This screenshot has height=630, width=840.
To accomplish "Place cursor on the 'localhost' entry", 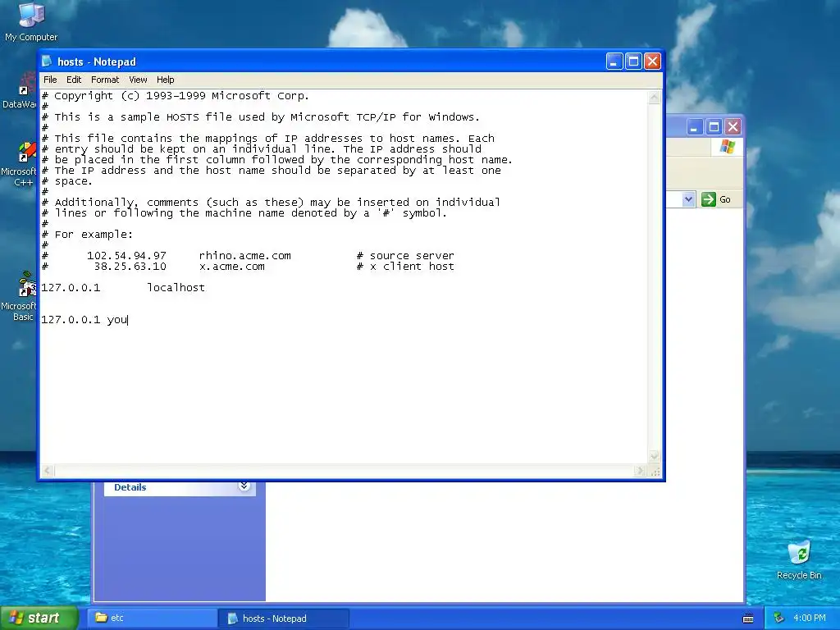I will pyautogui.click(x=176, y=288).
